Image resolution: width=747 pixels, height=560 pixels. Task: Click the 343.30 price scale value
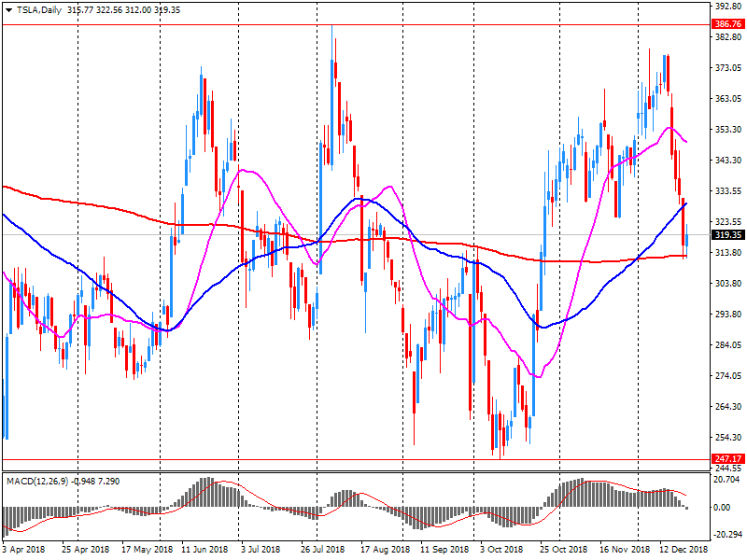coord(728,160)
